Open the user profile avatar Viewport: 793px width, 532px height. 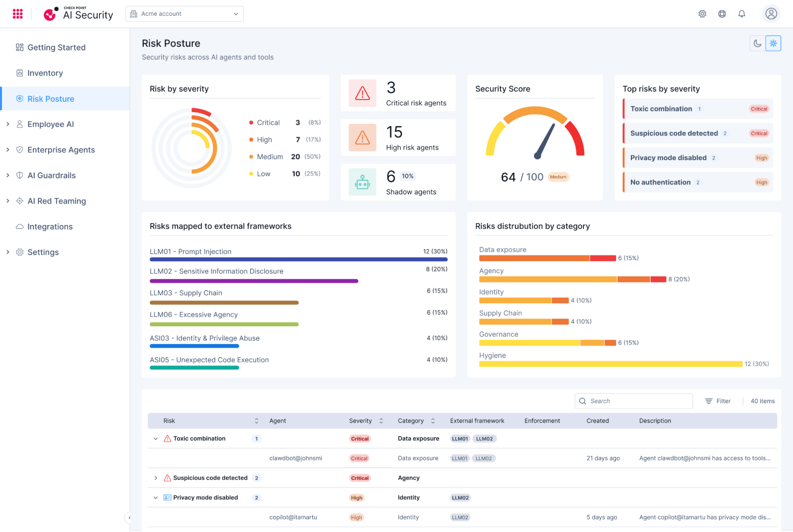point(771,14)
